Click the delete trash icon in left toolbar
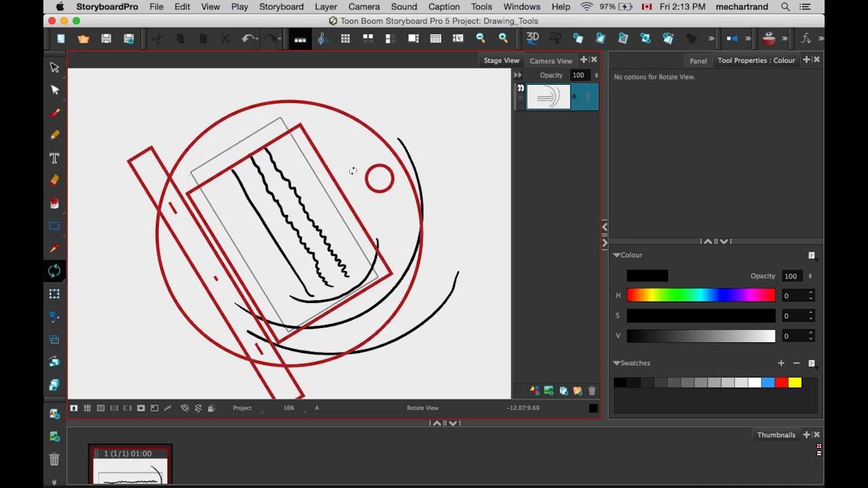The width and height of the screenshot is (868, 488). coord(54,460)
